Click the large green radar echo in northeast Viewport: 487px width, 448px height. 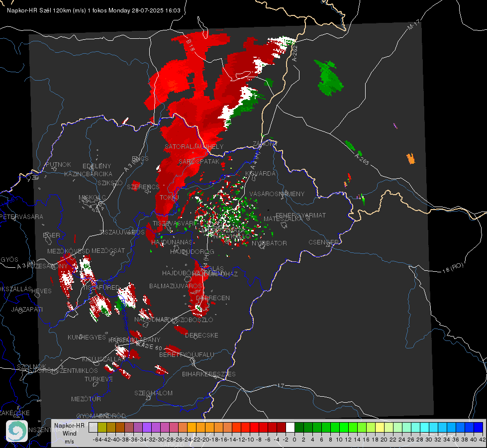click(x=329, y=78)
